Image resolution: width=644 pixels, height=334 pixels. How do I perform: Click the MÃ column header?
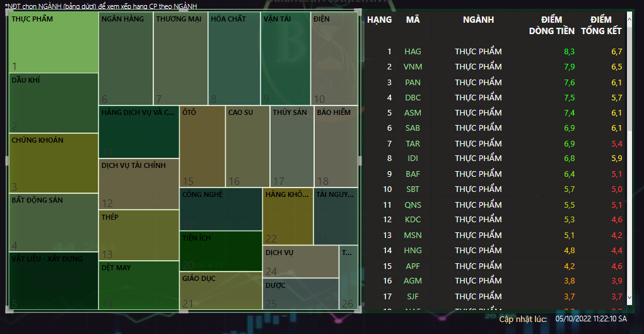[x=413, y=20]
